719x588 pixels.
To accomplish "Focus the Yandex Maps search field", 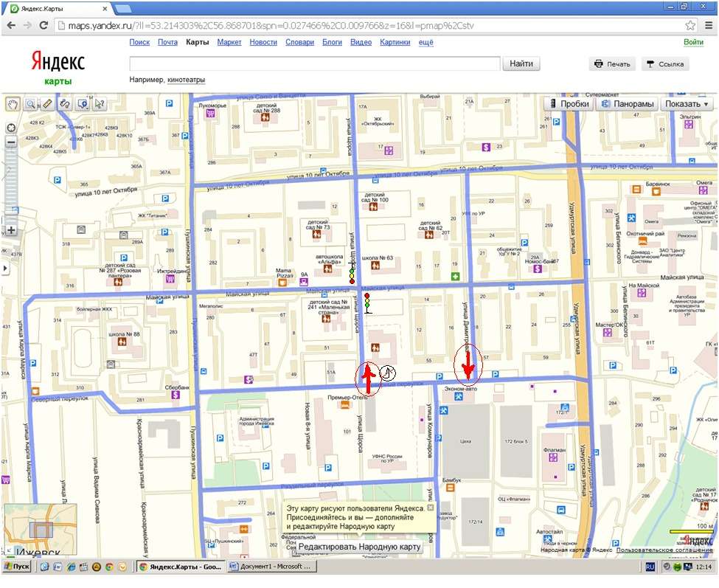I will (315, 63).
